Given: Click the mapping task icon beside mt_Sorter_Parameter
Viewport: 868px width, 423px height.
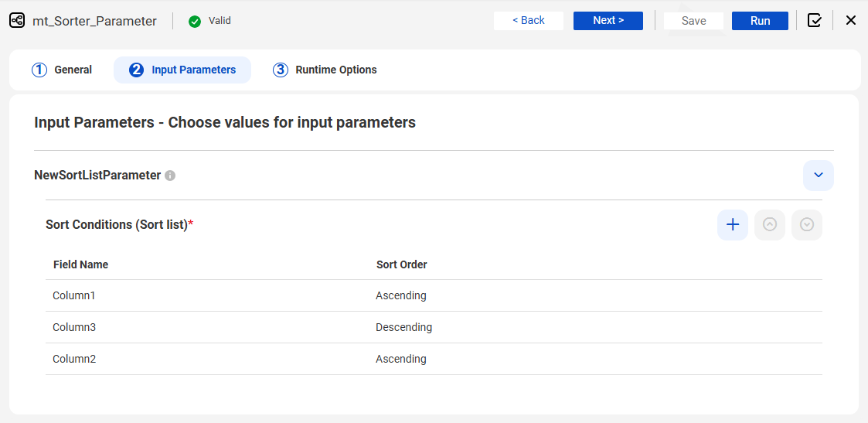Looking at the screenshot, I should coord(17,21).
